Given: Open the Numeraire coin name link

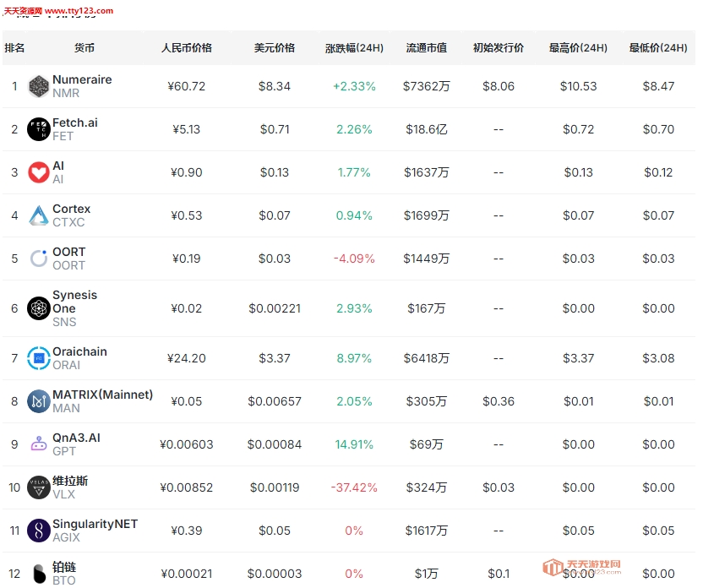Looking at the screenshot, I should point(82,79).
